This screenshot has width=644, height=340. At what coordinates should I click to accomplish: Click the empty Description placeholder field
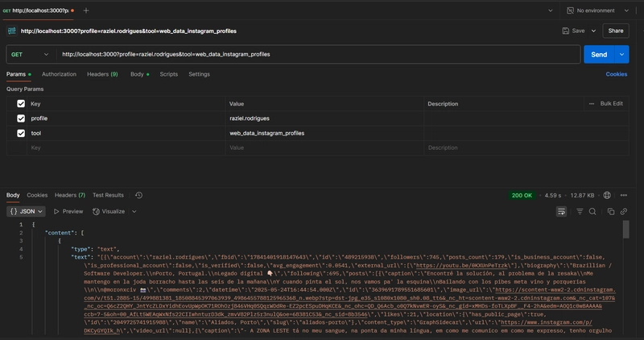pos(526,148)
